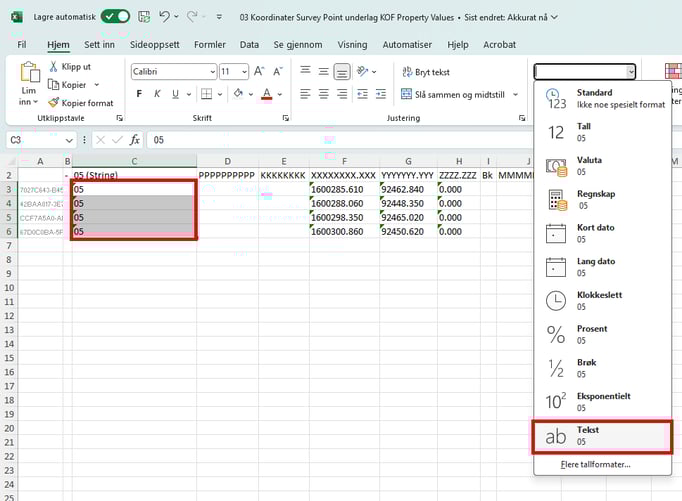Open the Calibri font name dropdown
Image resolution: width=682 pixels, height=501 pixels.
(213, 72)
